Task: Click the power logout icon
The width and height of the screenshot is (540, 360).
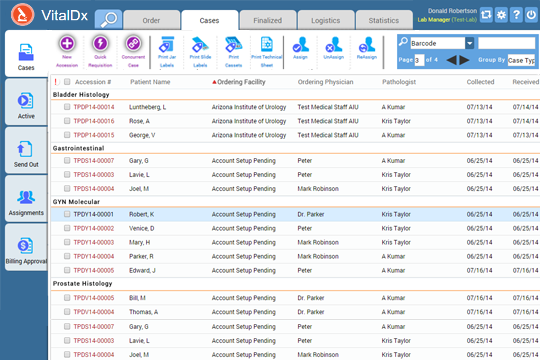Action: (x=531, y=14)
